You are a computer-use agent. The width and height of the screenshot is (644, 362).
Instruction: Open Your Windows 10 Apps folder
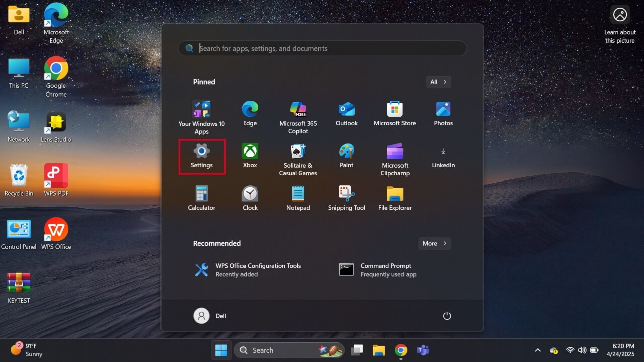point(202,118)
